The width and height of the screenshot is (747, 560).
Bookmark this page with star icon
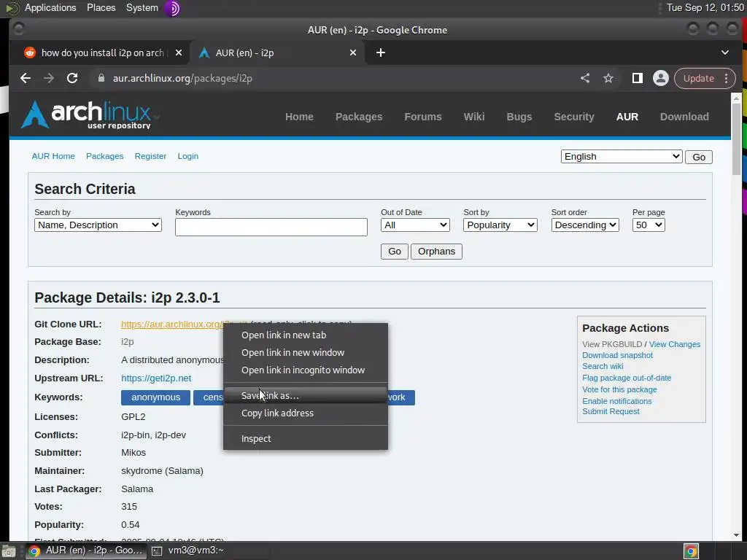(608, 78)
